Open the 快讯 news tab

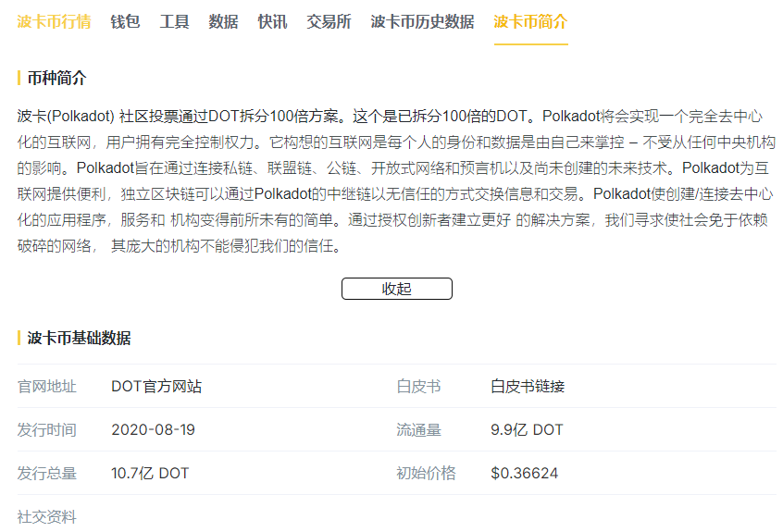[x=272, y=22]
